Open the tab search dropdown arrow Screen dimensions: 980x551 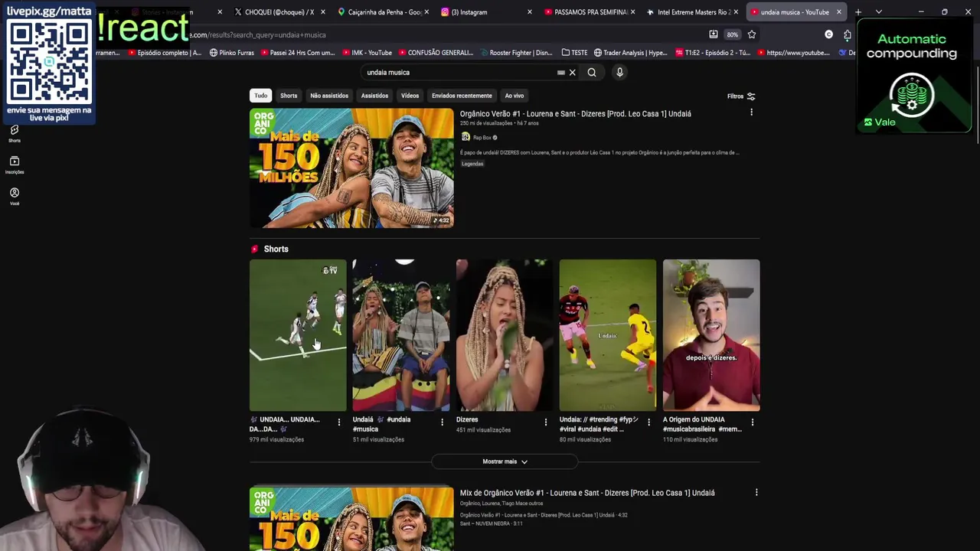pyautogui.click(x=878, y=12)
